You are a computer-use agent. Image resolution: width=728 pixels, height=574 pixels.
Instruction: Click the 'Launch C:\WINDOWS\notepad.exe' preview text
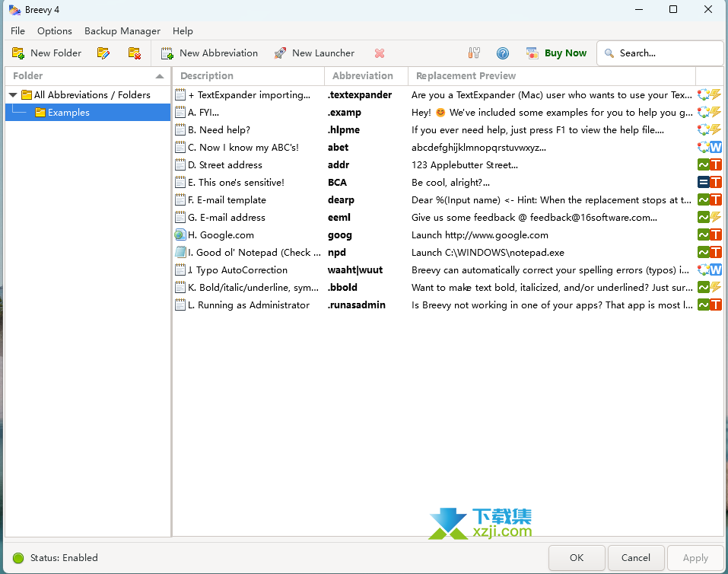pyautogui.click(x=488, y=253)
